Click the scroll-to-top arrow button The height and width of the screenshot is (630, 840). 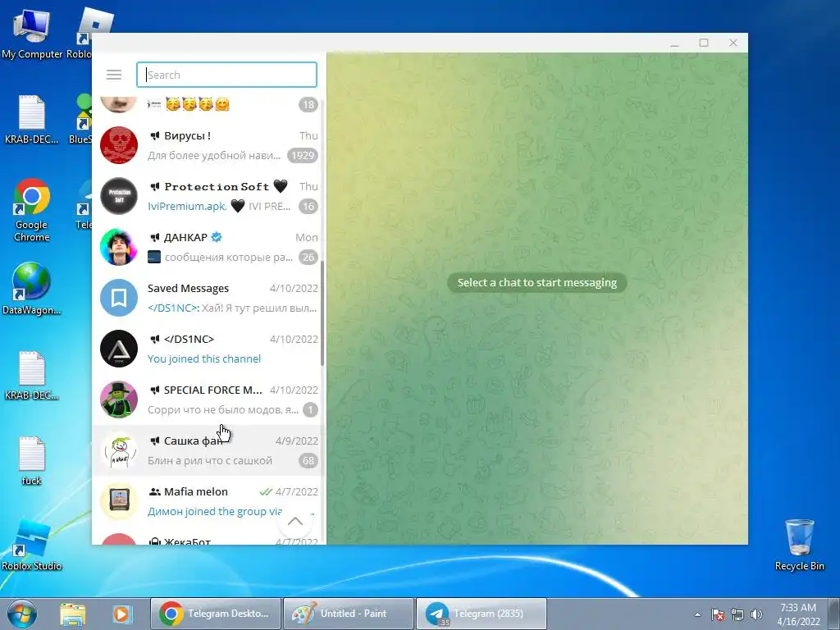pos(295,521)
